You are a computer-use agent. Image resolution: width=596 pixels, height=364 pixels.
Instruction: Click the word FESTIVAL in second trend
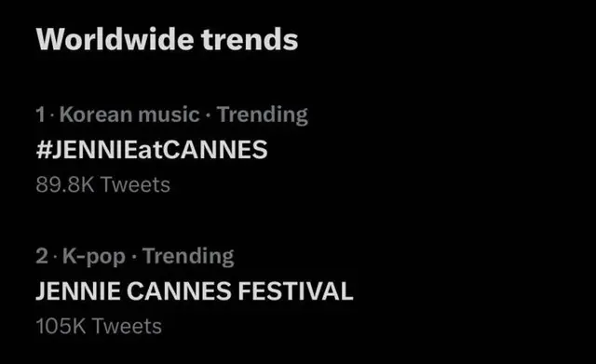[296, 291]
